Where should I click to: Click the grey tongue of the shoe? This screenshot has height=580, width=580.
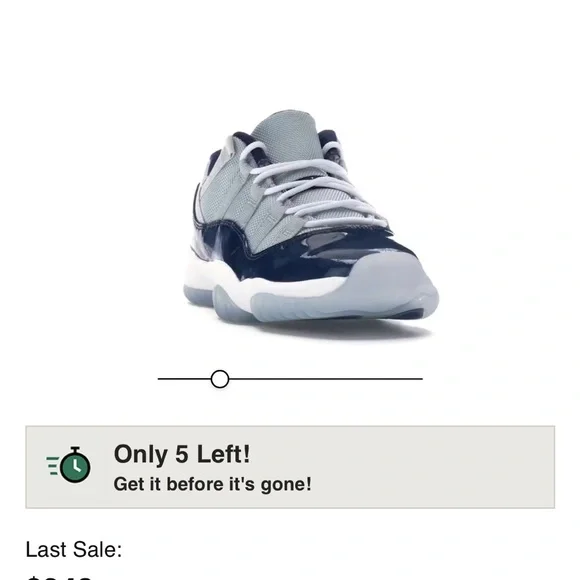click(287, 133)
